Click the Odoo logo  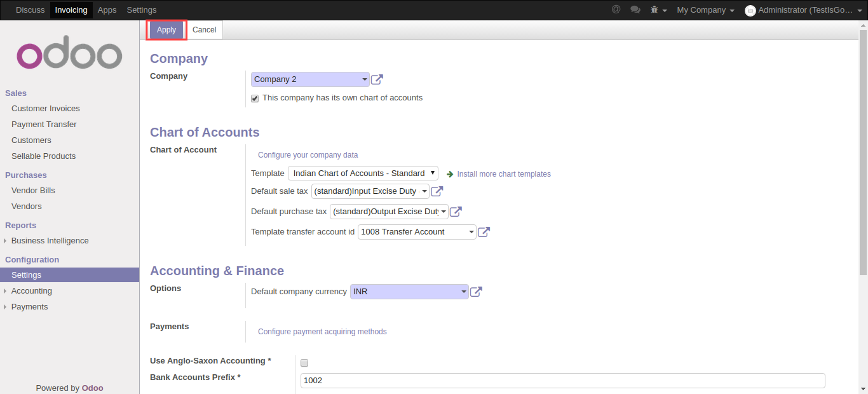coord(69,56)
